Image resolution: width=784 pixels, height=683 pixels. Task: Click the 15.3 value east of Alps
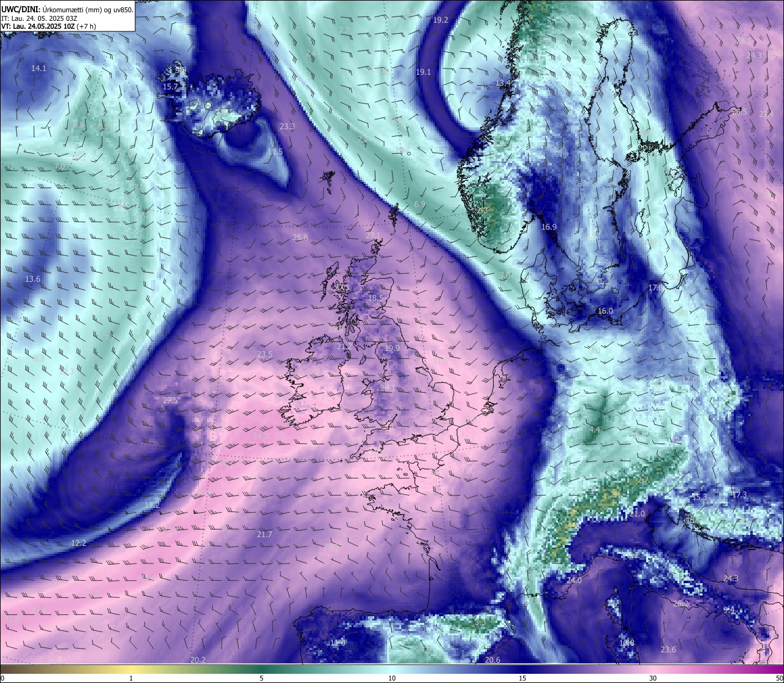point(699,497)
